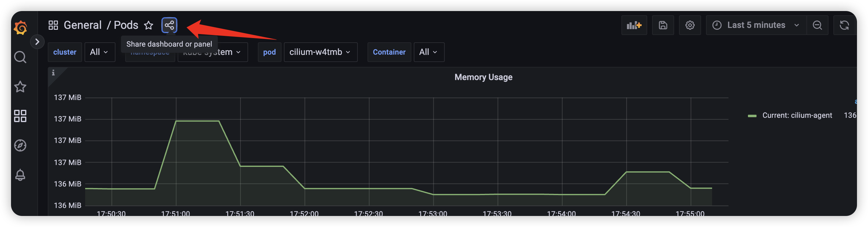Click the cluster variable label
Image resolution: width=868 pixels, height=227 pixels.
pyautogui.click(x=65, y=52)
